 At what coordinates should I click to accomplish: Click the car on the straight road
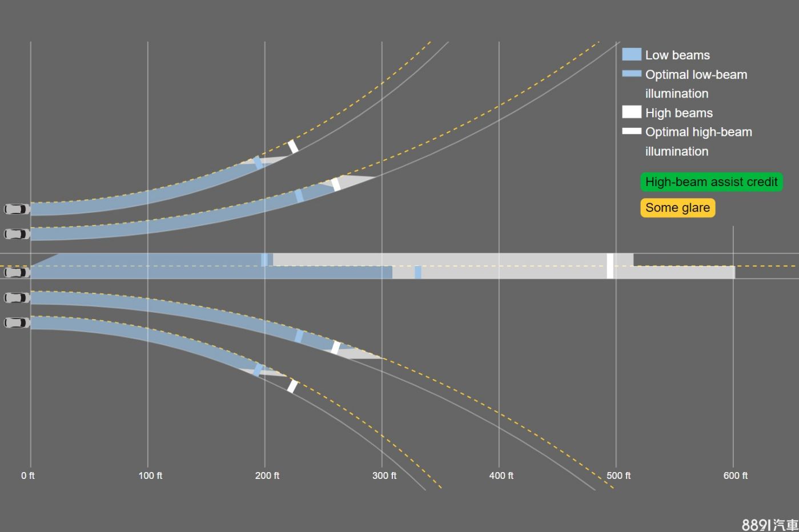17,272
